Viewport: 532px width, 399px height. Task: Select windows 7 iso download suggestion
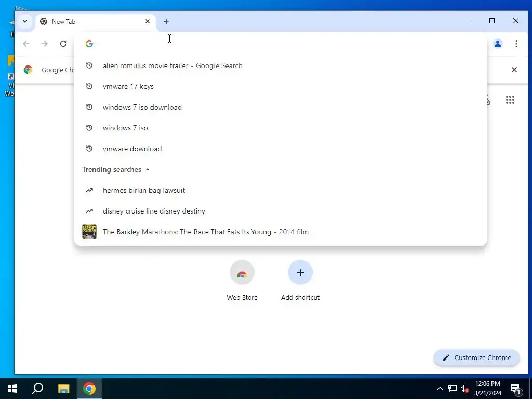[280, 107]
